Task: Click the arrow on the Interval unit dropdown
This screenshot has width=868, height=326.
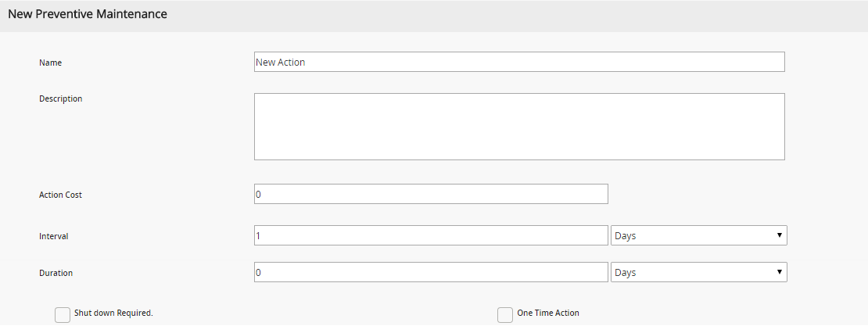Action: [780, 235]
